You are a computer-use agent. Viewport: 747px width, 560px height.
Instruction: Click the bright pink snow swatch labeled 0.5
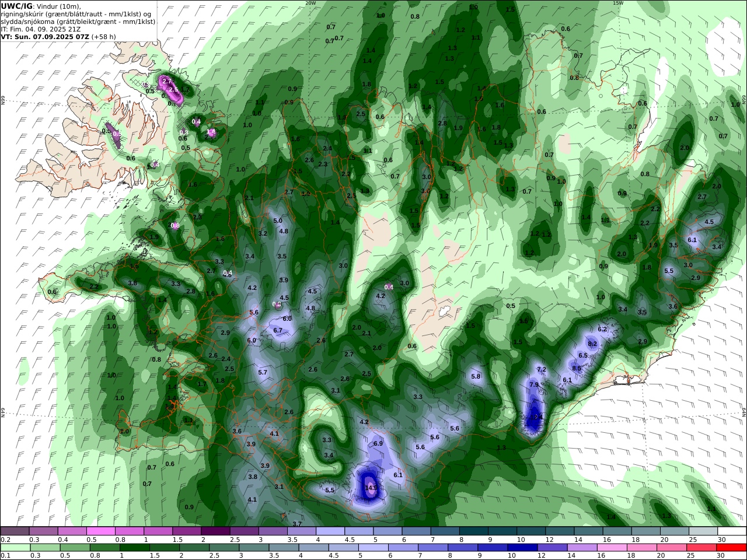pyautogui.click(x=101, y=531)
